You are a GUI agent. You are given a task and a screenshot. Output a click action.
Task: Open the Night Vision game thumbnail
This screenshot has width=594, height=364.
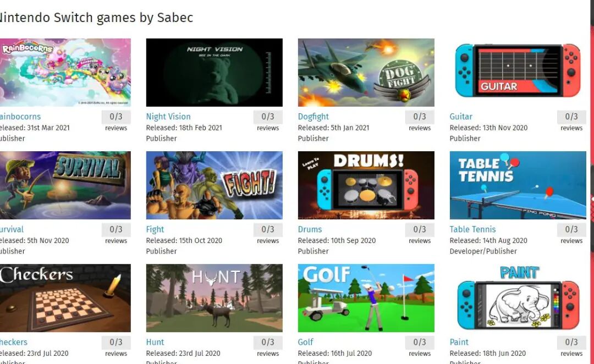pos(214,73)
